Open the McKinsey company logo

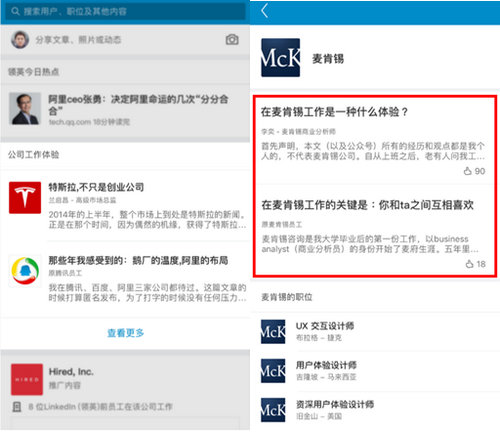[x=281, y=58]
